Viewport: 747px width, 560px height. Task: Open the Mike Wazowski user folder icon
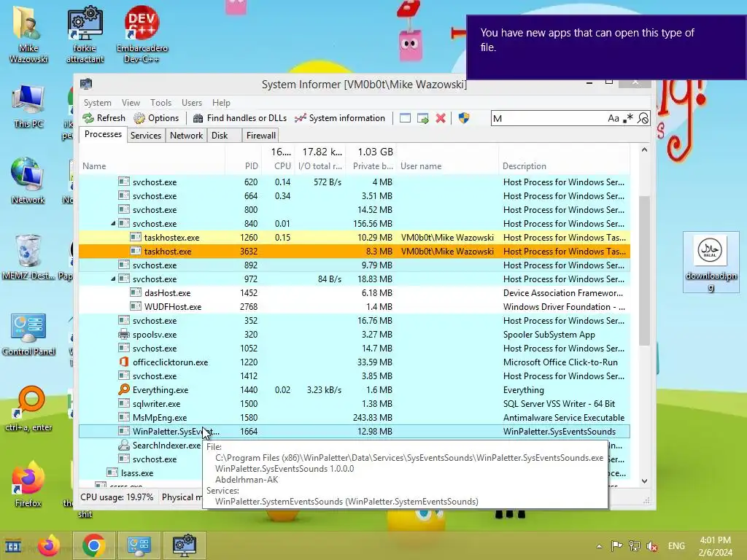(x=28, y=35)
